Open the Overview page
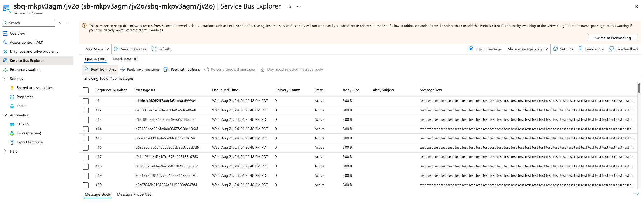644x208 pixels. pyautogui.click(x=17, y=33)
